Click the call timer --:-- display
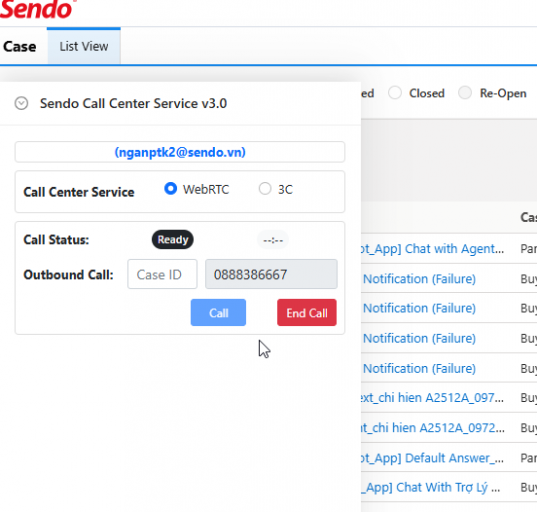 point(273,240)
